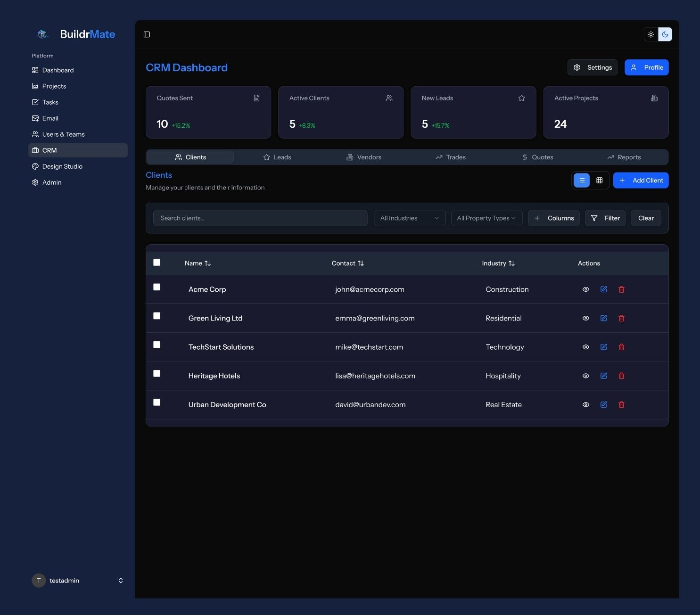
Task: Switch to the Leads tab
Action: tap(277, 157)
